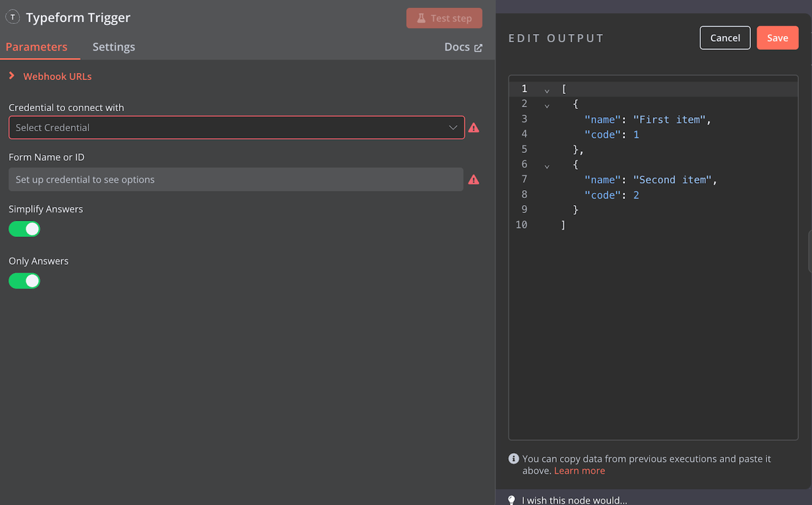Toggle off Simplify Answers switch
The height and width of the screenshot is (505, 812).
[24, 229]
